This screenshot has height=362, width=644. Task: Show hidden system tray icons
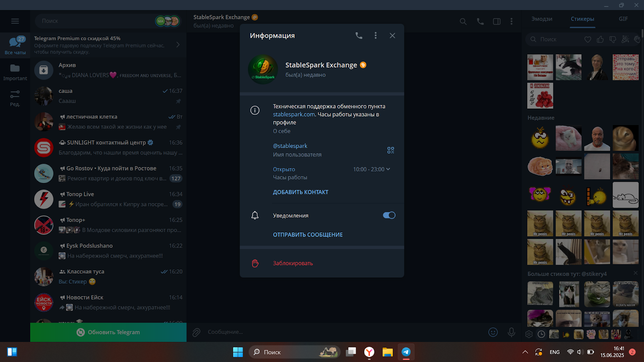(x=525, y=352)
